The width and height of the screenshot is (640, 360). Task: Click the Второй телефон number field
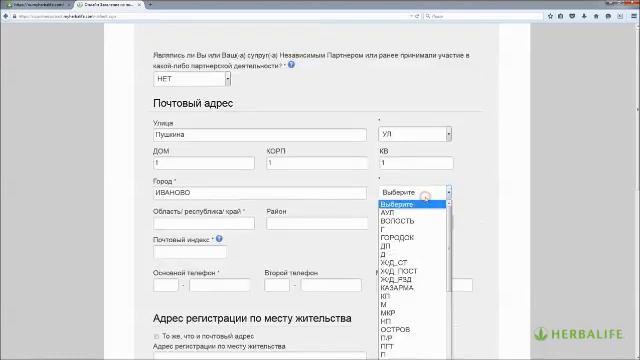pyautogui.click(x=331, y=285)
